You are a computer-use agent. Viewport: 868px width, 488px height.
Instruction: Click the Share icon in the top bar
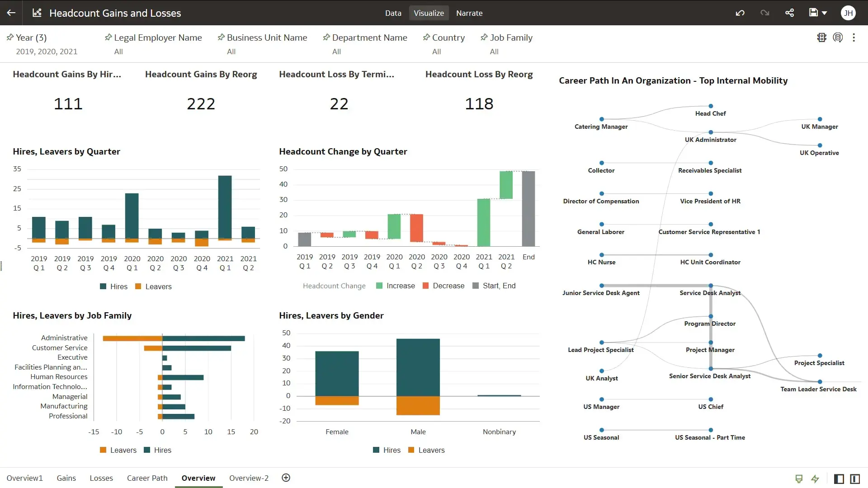[789, 13]
